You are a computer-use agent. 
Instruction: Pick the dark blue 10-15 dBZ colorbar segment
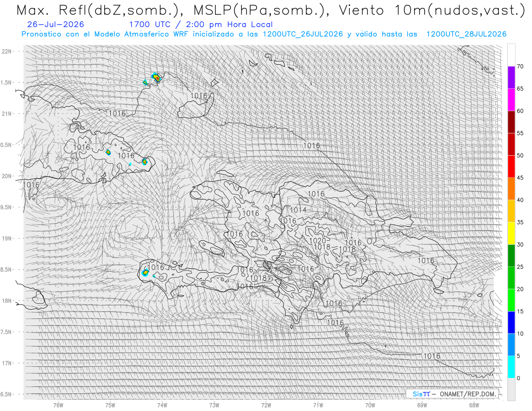(511, 322)
